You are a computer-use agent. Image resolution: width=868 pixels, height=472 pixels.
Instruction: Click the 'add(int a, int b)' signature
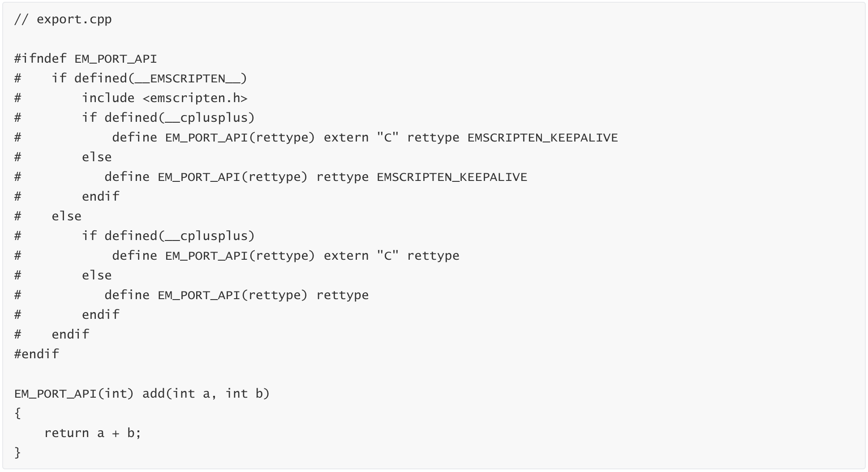[206, 394]
